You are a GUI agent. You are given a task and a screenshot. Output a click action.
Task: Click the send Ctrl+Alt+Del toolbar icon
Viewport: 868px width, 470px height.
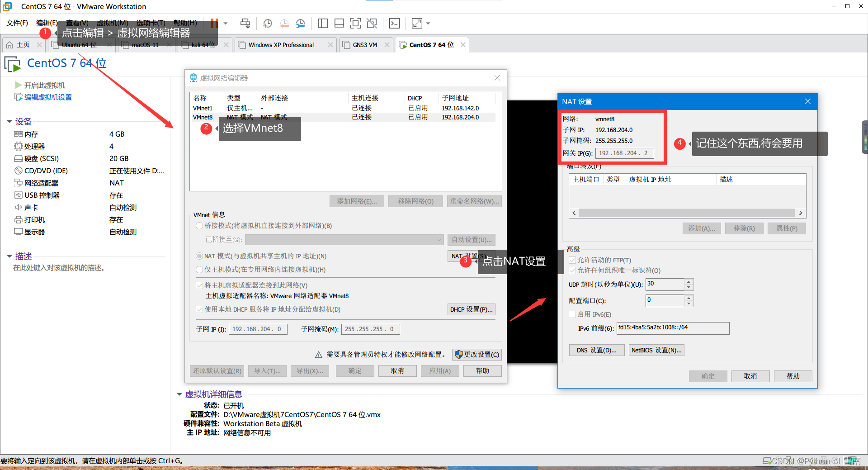pos(245,23)
